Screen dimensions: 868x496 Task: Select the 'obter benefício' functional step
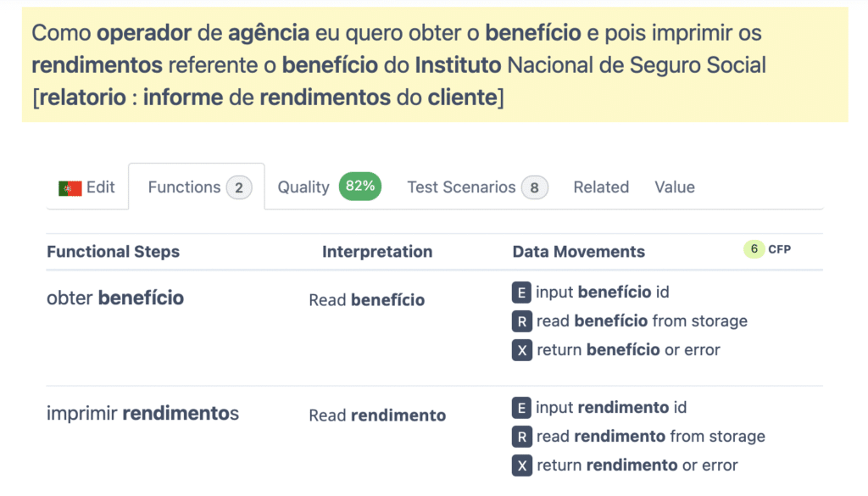[115, 298]
